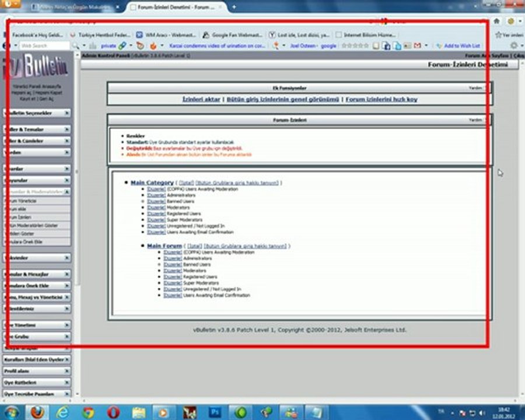Screen dimensions: 525x420
Task: Expand the vBulletin Seçenekler sidebar section
Action: click(x=37, y=113)
